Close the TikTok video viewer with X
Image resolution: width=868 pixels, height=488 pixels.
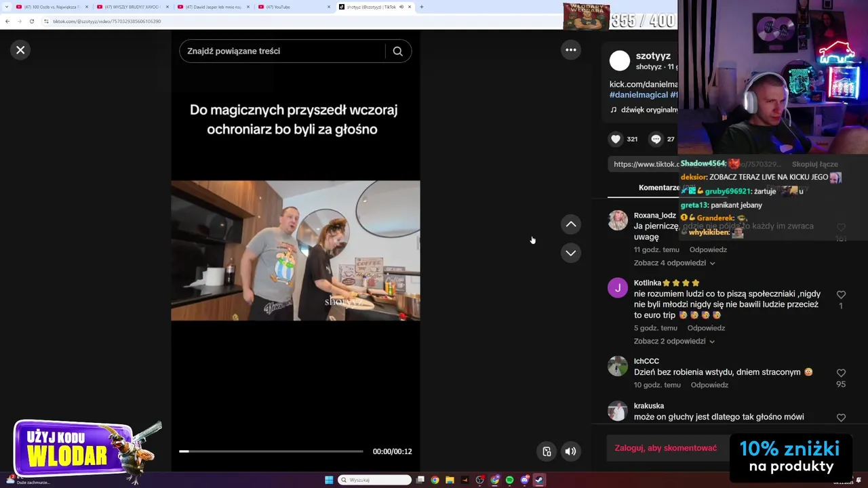20,49
